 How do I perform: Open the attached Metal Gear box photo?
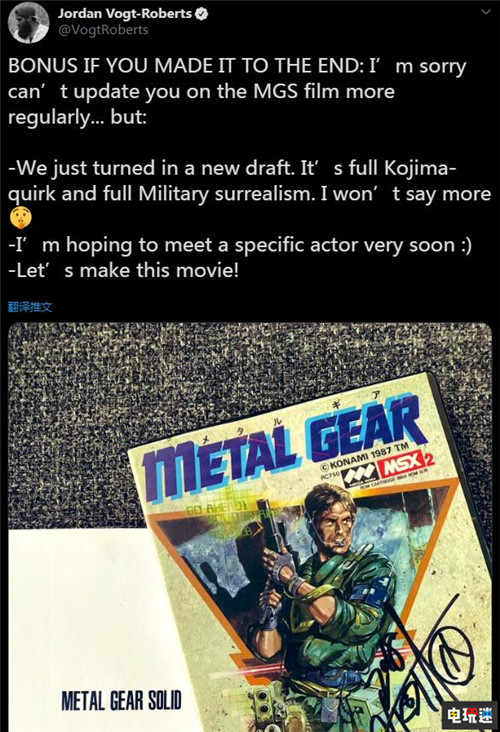pyautogui.click(x=250, y=528)
